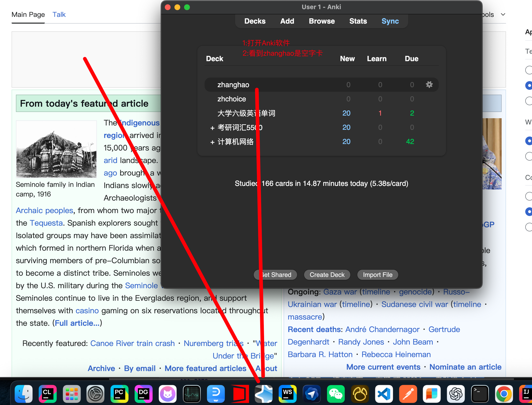
Task: Open the Seminole family thumbnail image
Action: point(56,149)
